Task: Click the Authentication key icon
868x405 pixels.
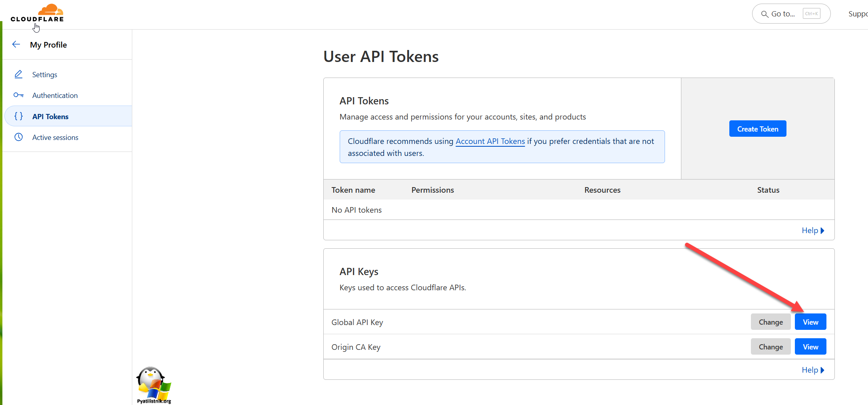Action: point(18,95)
